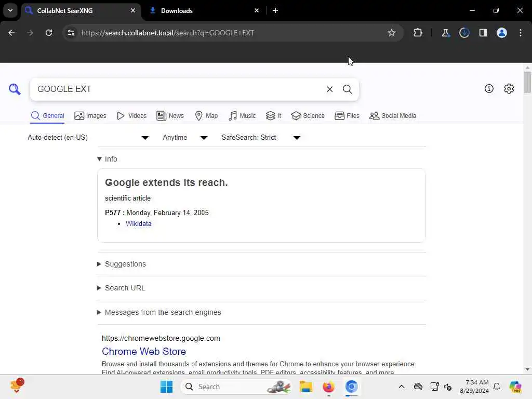Switch to Social Media category

click(x=393, y=116)
